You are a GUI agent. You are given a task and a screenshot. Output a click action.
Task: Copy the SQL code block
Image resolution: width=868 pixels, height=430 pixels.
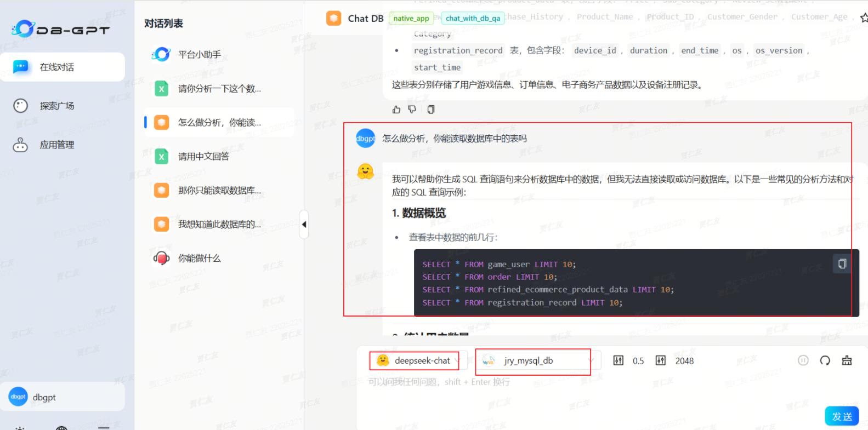pos(842,264)
